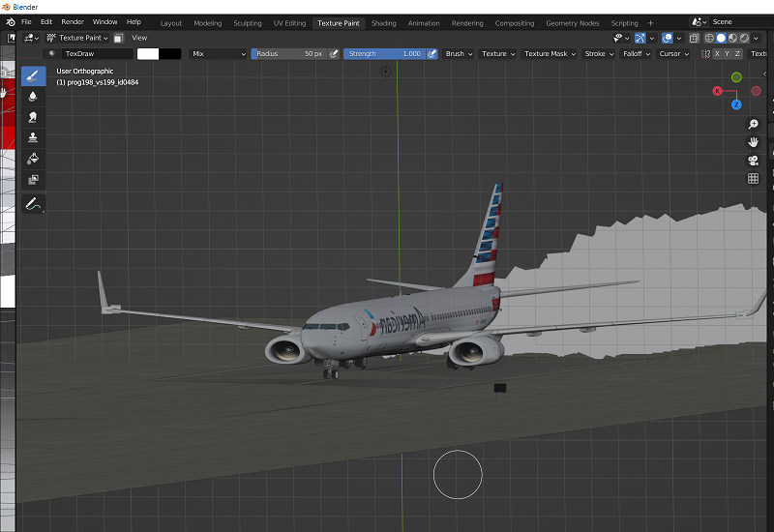The image size is (774, 532).
Task: Click the black secondary color swatch
Action: [170, 54]
